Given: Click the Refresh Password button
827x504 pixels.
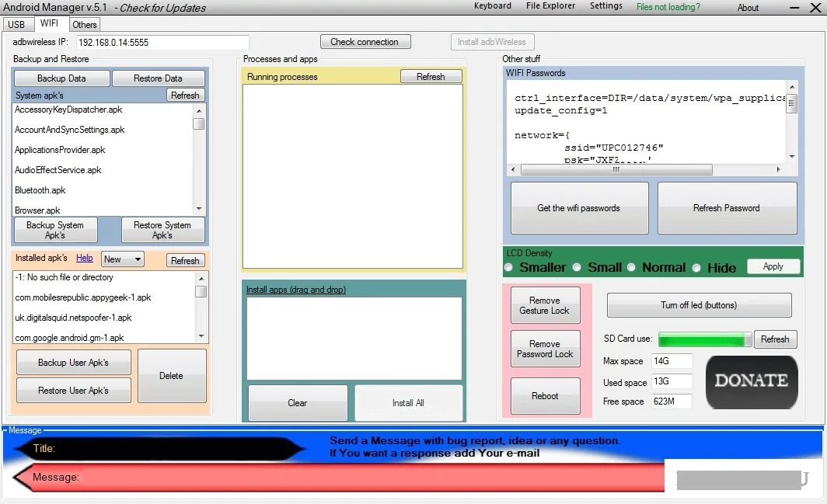Looking at the screenshot, I should (x=727, y=207).
